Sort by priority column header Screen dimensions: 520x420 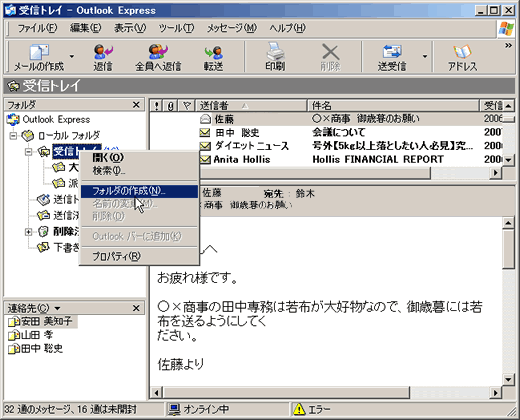[x=156, y=106]
